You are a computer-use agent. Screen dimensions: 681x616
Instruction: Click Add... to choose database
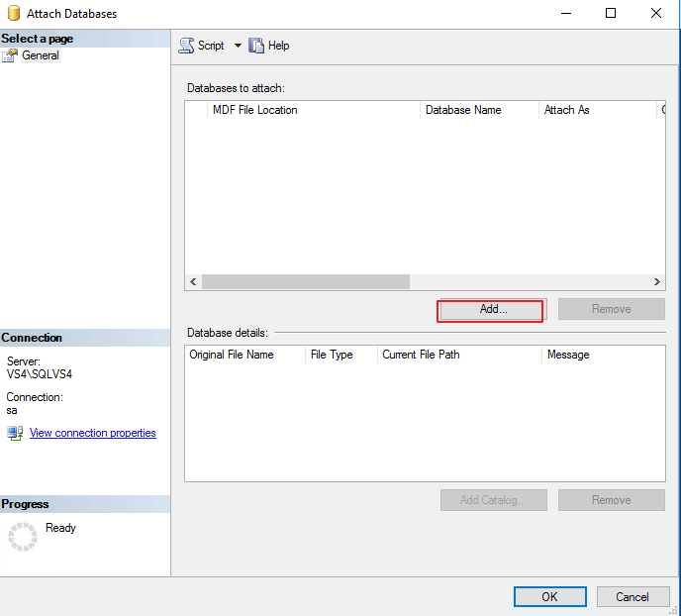point(493,309)
